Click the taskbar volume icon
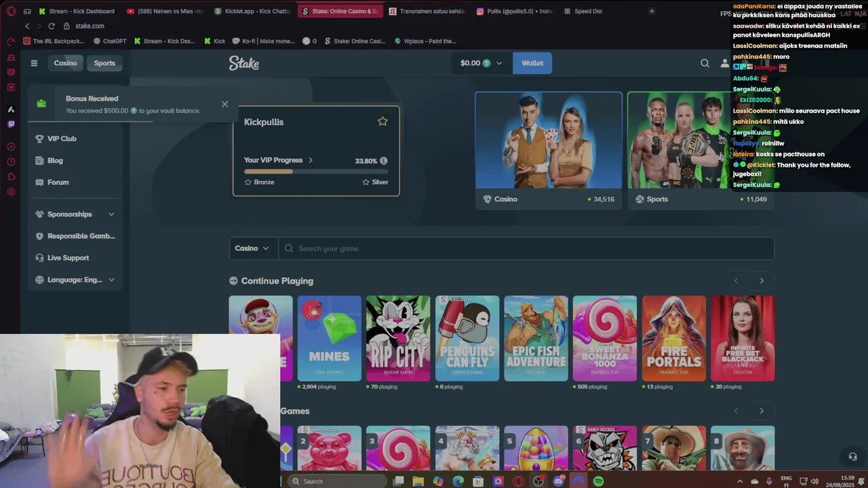The height and width of the screenshot is (488, 868). [x=814, y=481]
